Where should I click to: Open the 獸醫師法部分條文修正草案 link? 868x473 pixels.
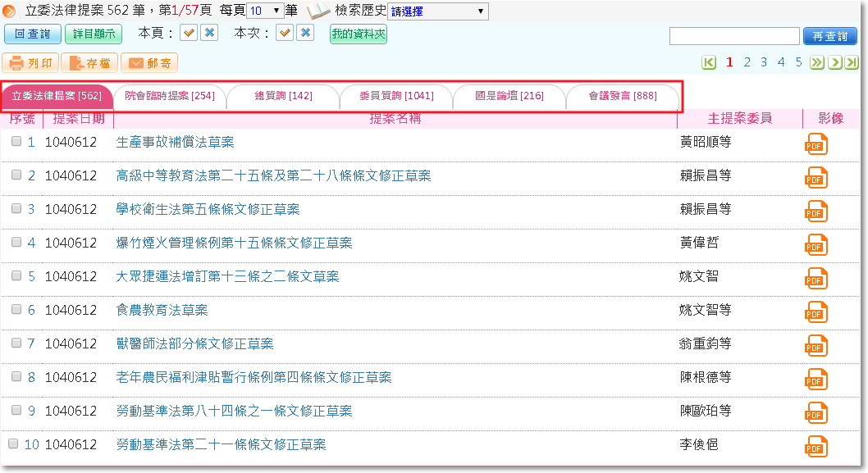tap(194, 343)
